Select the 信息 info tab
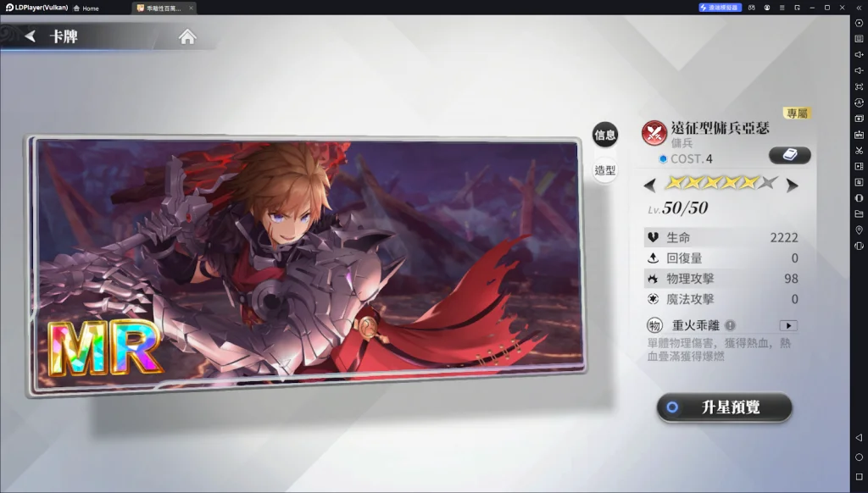Screen dimensions: 868x493 click(x=605, y=135)
